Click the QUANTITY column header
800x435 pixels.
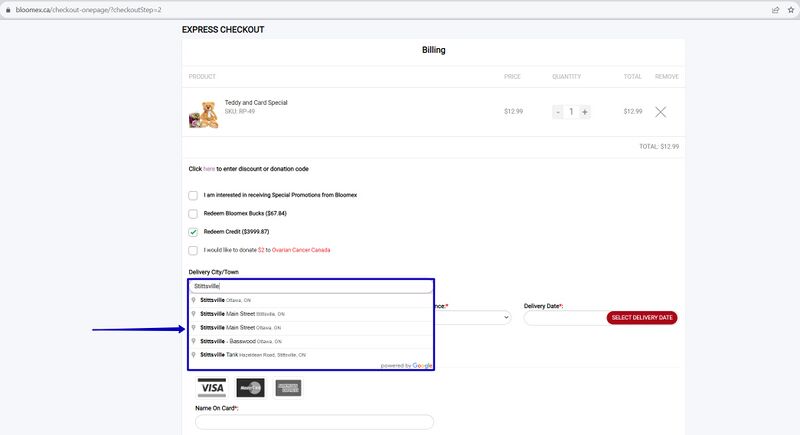point(566,76)
